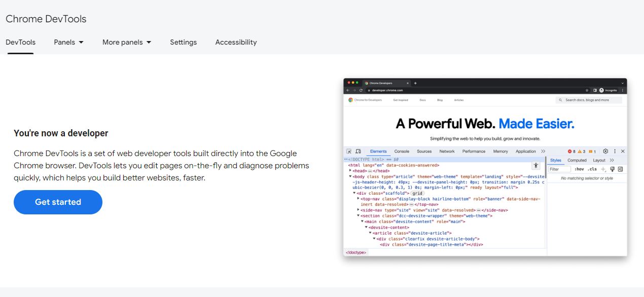Screen dimensions: 644x297
Task: Open the Accessibility navigation tab
Action: click(x=236, y=42)
